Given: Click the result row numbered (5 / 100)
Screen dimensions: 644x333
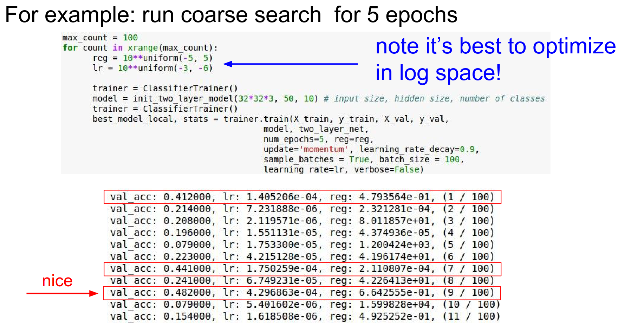Looking at the screenshot, I should click(x=302, y=245).
